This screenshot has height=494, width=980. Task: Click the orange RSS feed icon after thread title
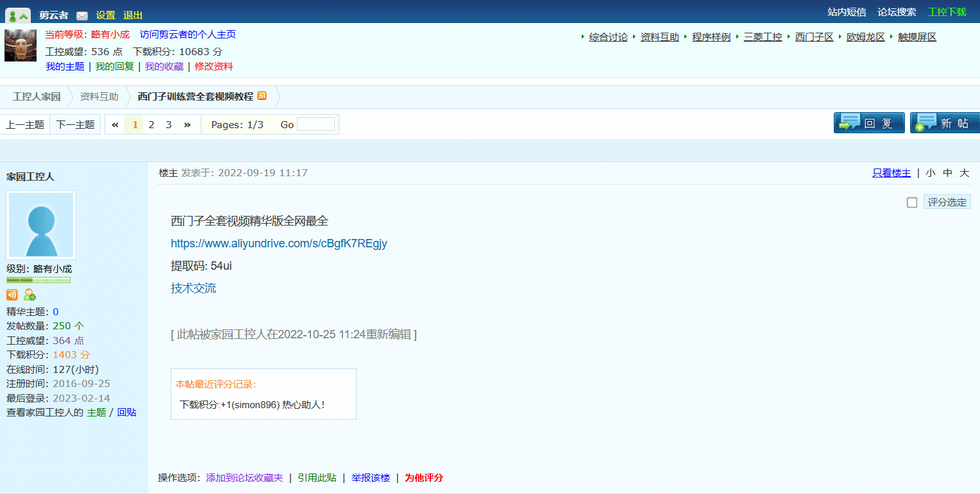tap(262, 96)
